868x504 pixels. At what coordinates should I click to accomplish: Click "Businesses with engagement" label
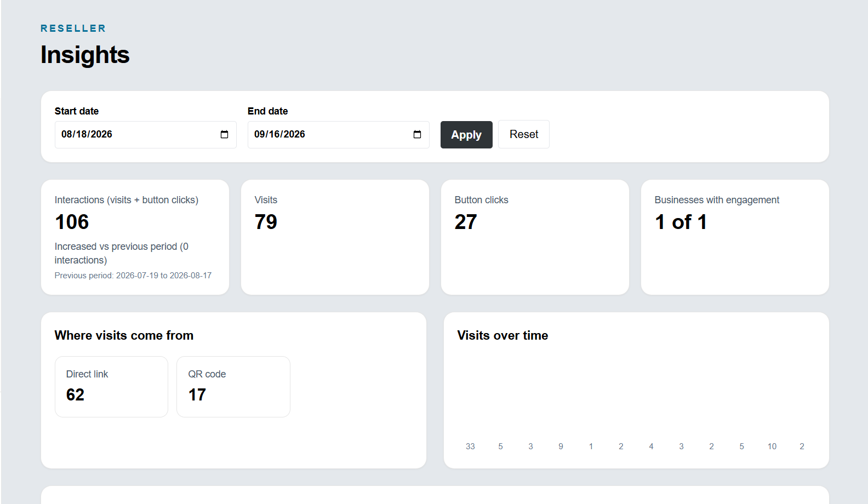(x=717, y=200)
